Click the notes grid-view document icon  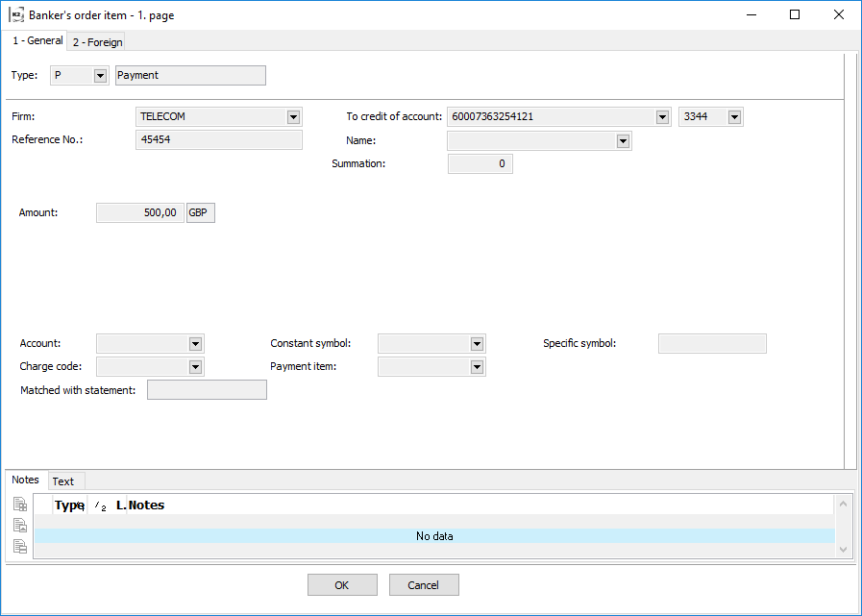[x=20, y=505]
